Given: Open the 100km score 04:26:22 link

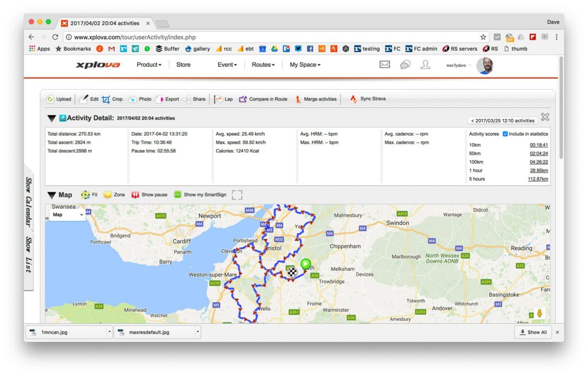Looking at the screenshot, I should click(x=539, y=162).
